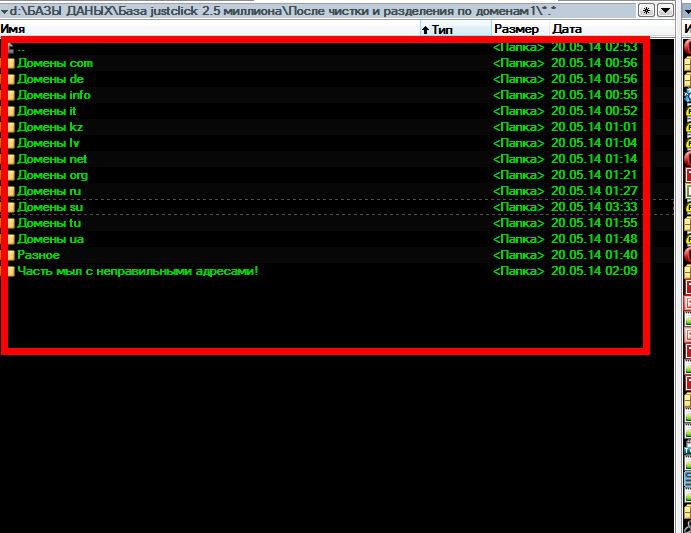Screen dimensions: 691x533
Task: Sort files by Тип column header
Action: coord(456,29)
